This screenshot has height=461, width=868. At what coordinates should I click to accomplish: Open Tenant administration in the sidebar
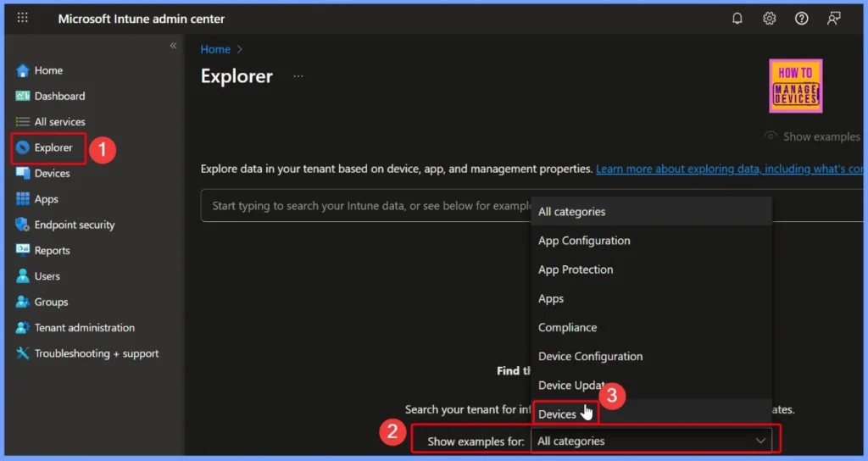tap(85, 328)
